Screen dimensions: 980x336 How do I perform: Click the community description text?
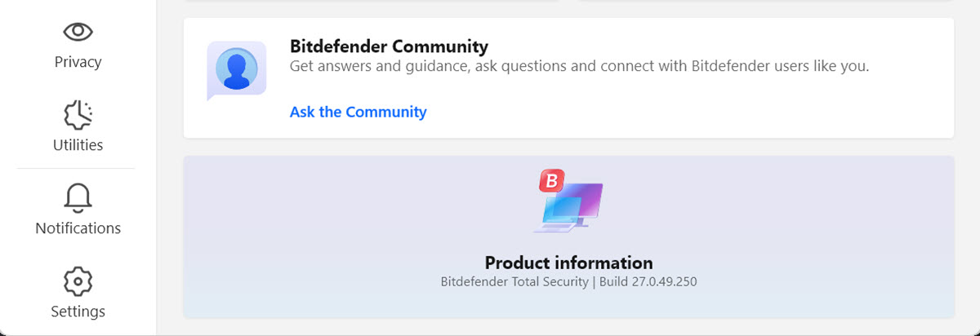tap(579, 66)
